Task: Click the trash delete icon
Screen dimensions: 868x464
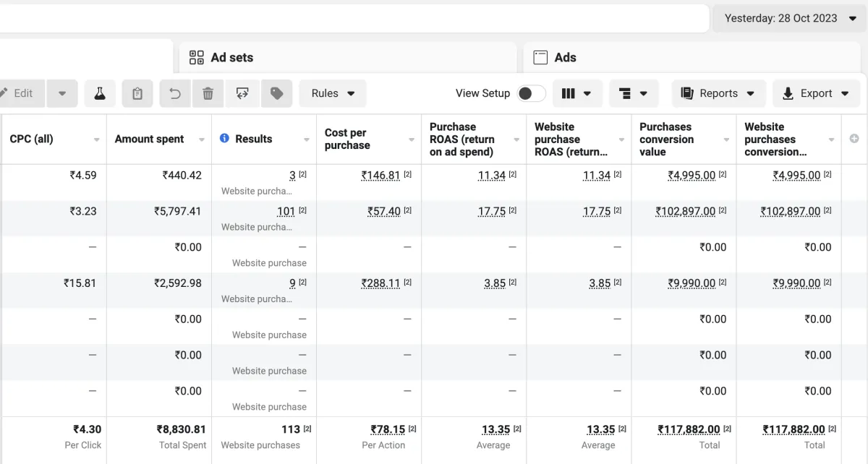Action: [208, 93]
